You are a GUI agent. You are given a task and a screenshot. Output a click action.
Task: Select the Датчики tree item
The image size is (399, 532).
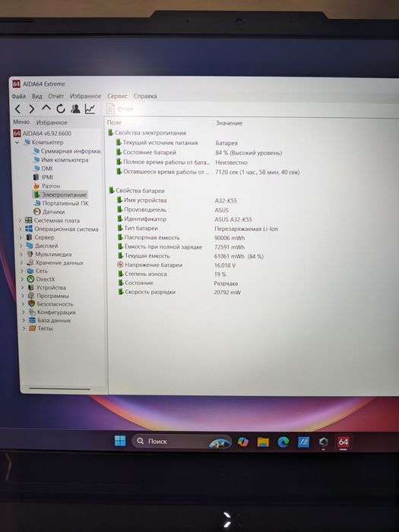[49, 212]
